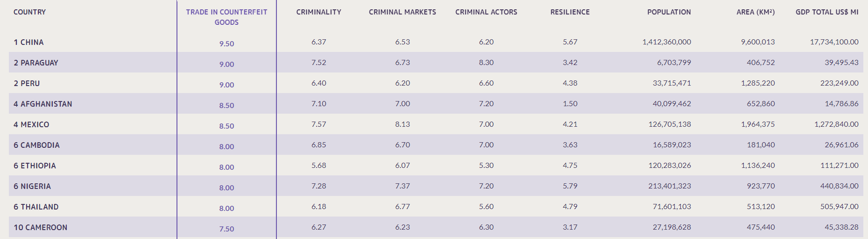This screenshot has height=239, width=868.
Task: Select Thailand from the ranking
Action: coord(39,207)
